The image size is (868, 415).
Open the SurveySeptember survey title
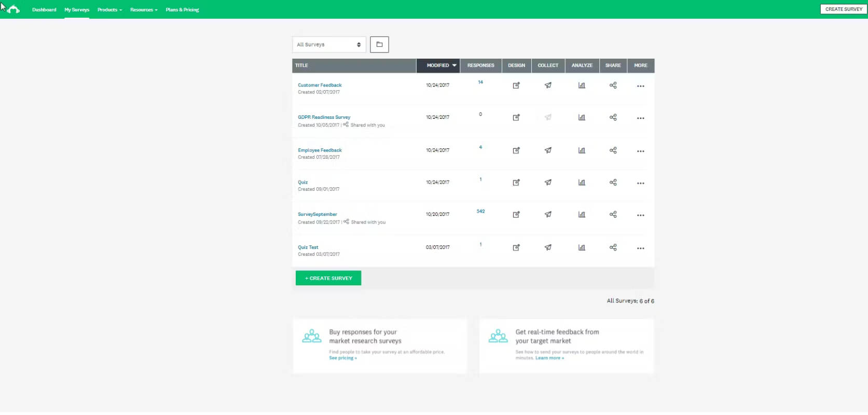click(x=318, y=214)
